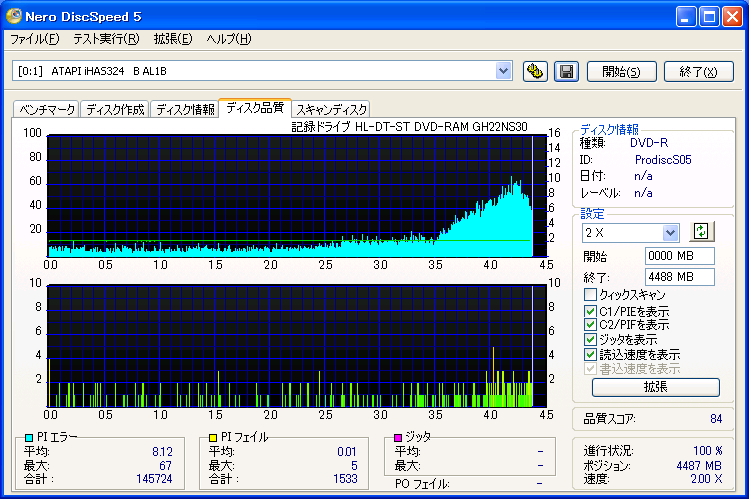Click the 終了(X) exit button
This screenshot has height=499, width=749.
tap(698, 72)
